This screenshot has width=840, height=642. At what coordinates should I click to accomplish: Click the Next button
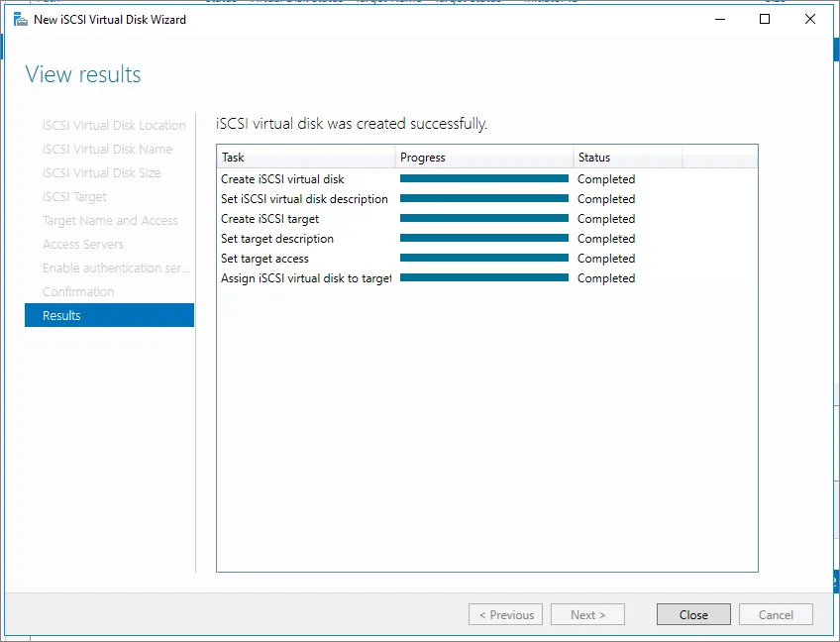coord(587,614)
